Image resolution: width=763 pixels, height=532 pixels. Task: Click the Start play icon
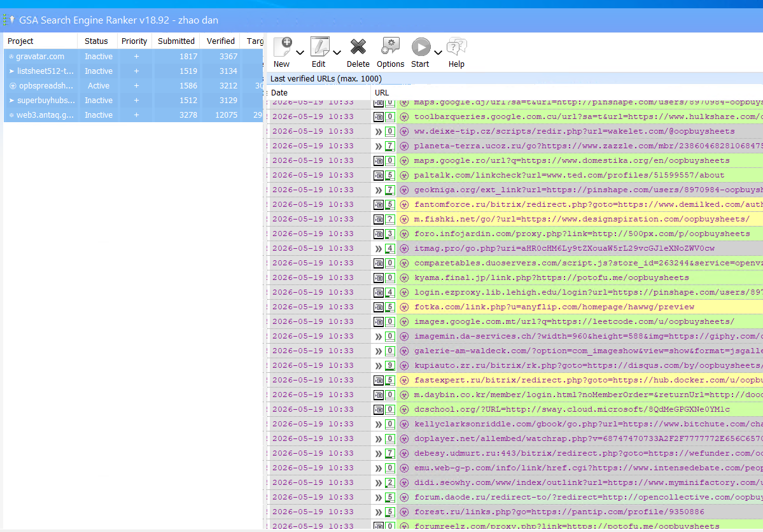[421, 47]
